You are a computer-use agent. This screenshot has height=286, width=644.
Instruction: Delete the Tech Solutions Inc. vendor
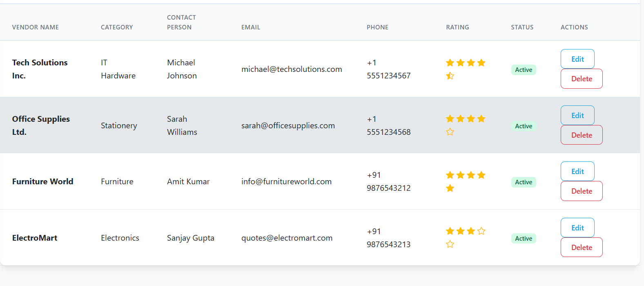(x=581, y=79)
